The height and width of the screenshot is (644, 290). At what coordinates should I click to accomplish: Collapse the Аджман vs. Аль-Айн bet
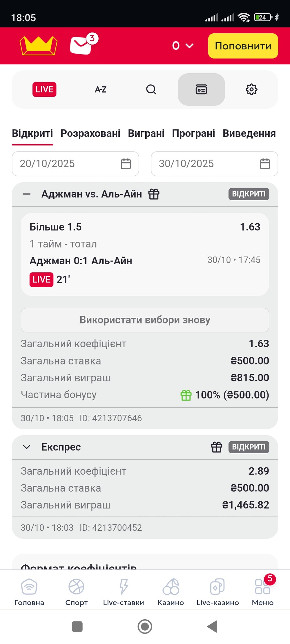click(x=27, y=194)
